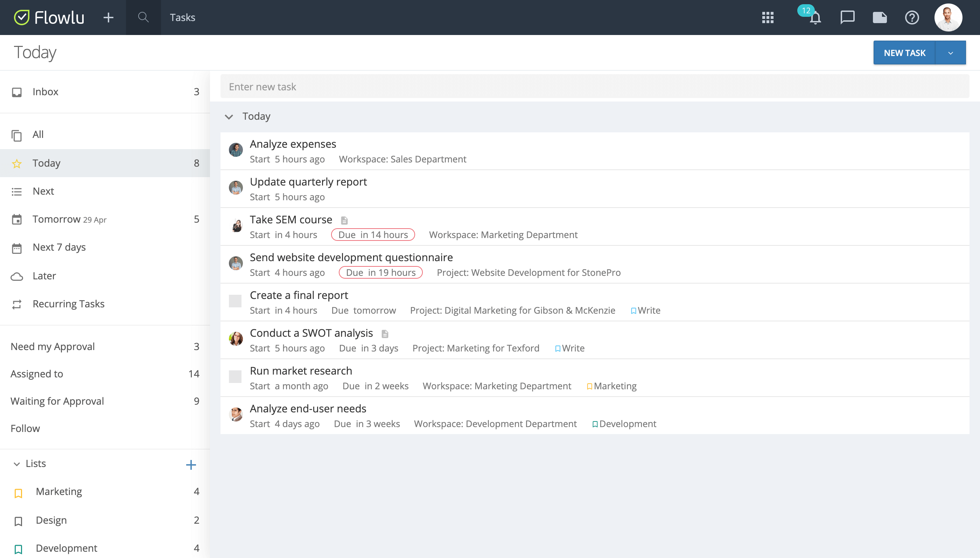Image resolution: width=980 pixels, height=558 pixels.
Task: Click the NEW TASK button
Action: click(904, 53)
